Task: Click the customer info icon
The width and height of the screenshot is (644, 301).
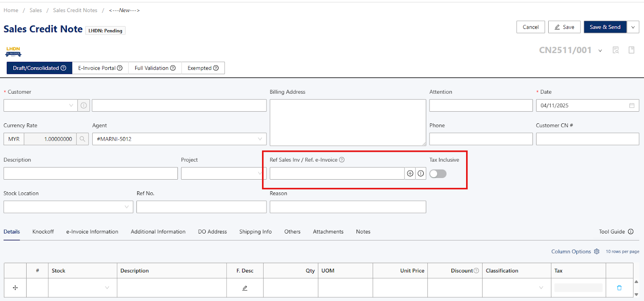Action: pyautogui.click(x=84, y=105)
